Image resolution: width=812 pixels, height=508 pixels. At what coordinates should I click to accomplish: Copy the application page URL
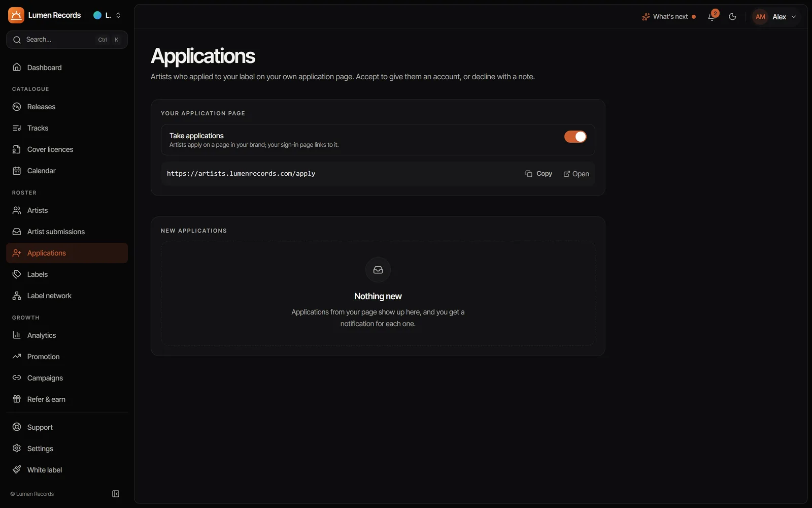pos(538,174)
